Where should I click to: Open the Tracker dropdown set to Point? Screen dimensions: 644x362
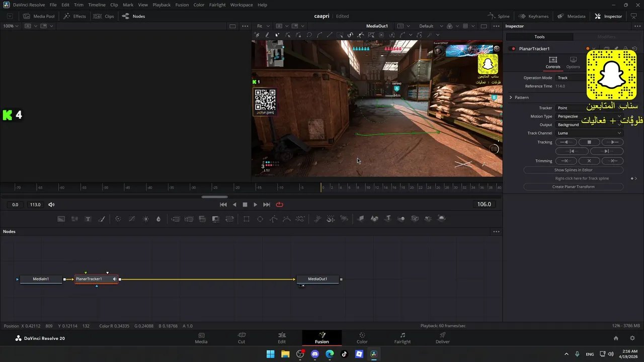(589, 108)
